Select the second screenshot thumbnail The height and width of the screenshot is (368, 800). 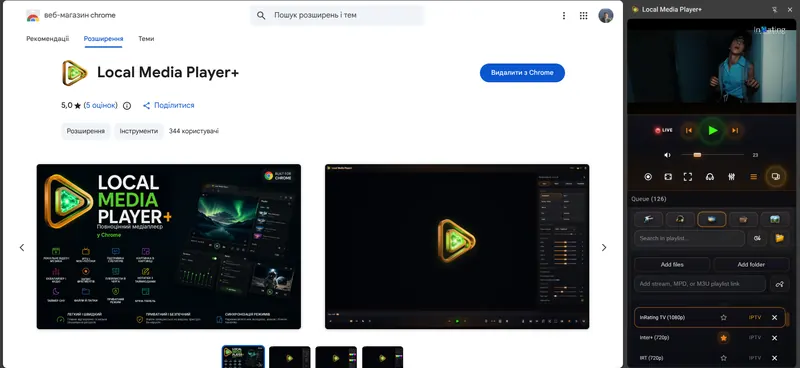tap(290, 357)
